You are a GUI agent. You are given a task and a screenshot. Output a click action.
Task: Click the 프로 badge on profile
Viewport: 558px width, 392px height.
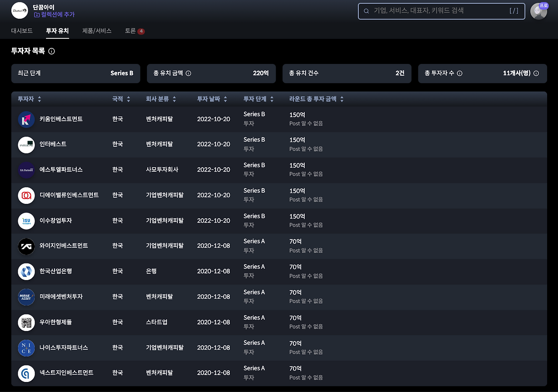[x=543, y=6]
